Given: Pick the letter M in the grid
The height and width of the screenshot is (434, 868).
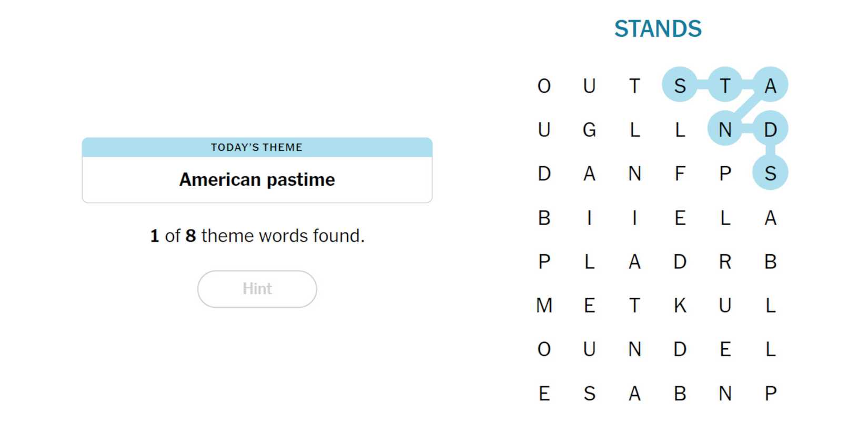Looking at the screenshot, I should point(544,305).
